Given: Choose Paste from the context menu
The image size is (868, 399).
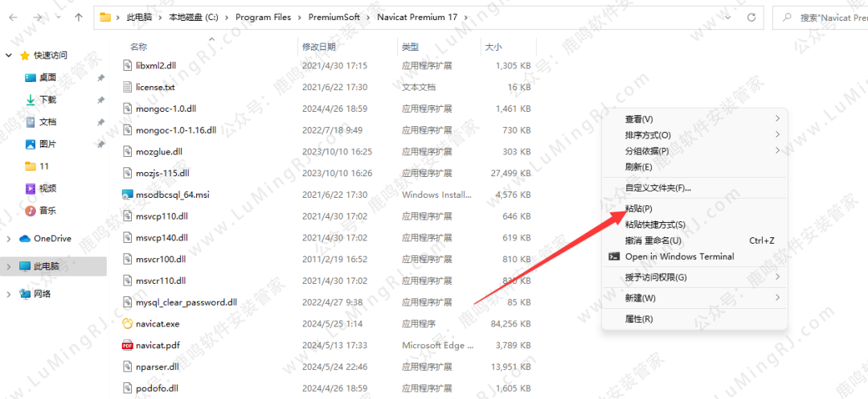Looking at the screenshot, I should coord(638,208).
